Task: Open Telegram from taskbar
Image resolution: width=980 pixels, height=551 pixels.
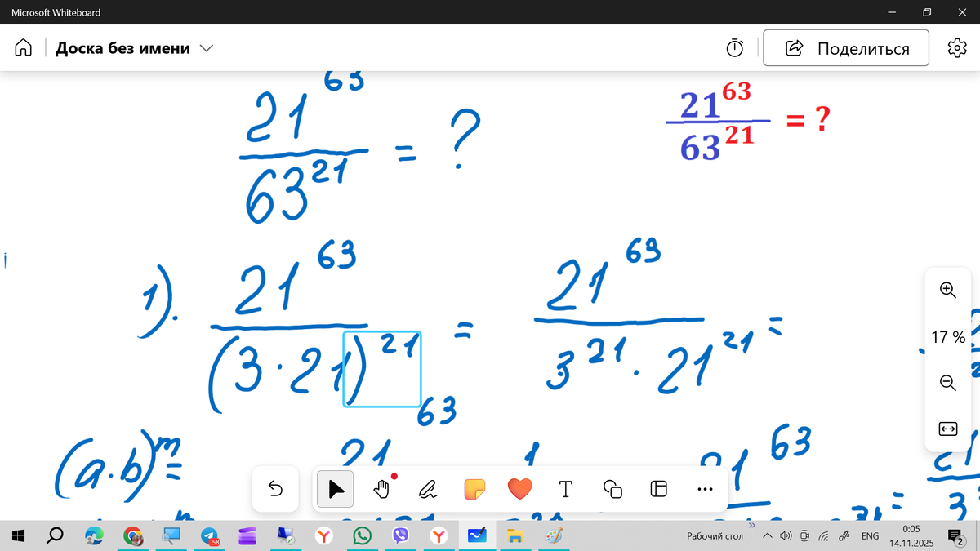Action: [x=210, y=535]
